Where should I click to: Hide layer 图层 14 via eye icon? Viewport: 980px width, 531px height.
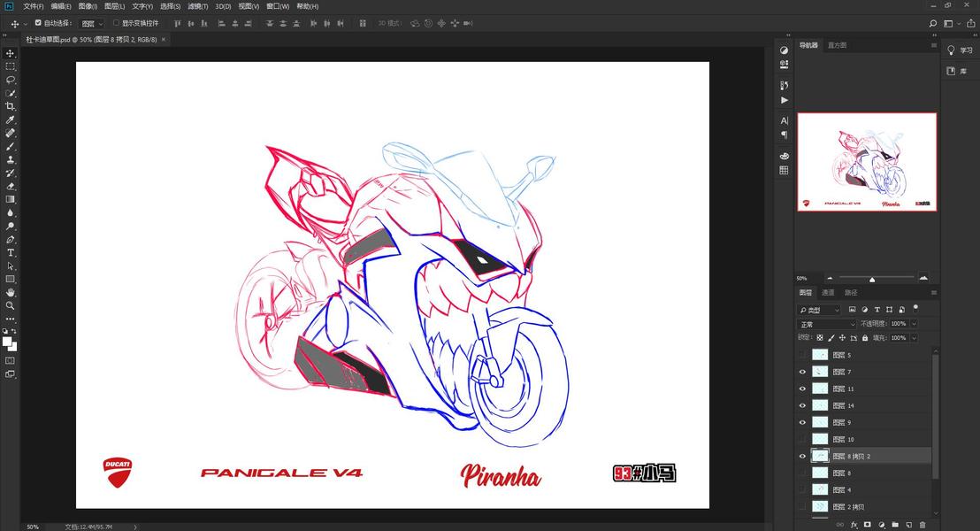pos(802,405)
